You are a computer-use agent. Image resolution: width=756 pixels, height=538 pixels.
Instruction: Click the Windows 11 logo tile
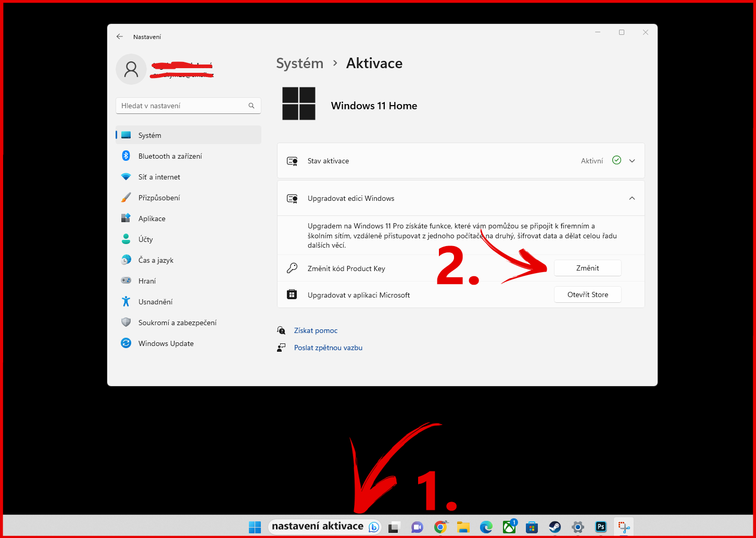[299, 104]
